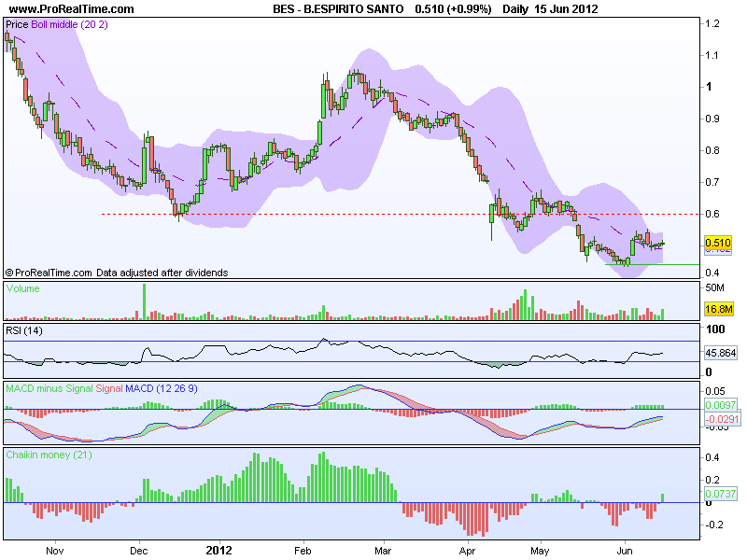Click the 0.510 (+0.99%) quote in header
747x560 pixels.
click(x=453, y=9)
